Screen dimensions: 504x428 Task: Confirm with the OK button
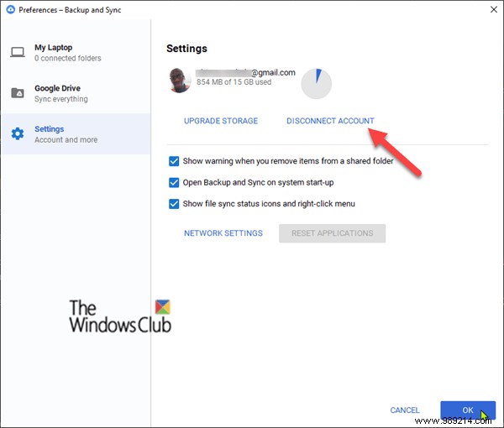click(x=468, y=410)
